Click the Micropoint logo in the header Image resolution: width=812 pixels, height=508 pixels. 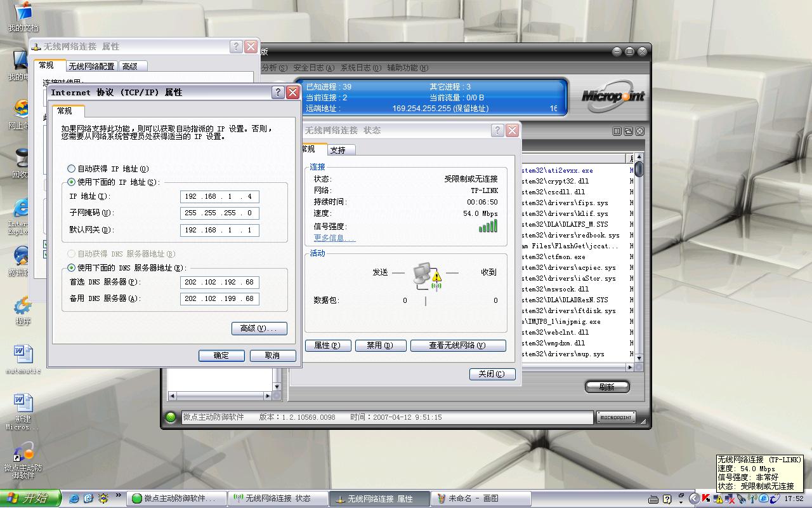[x=613, y=97]
